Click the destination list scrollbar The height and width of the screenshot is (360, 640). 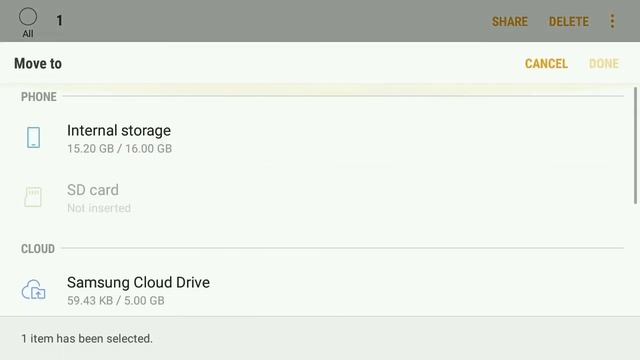(x=635, y=145)
